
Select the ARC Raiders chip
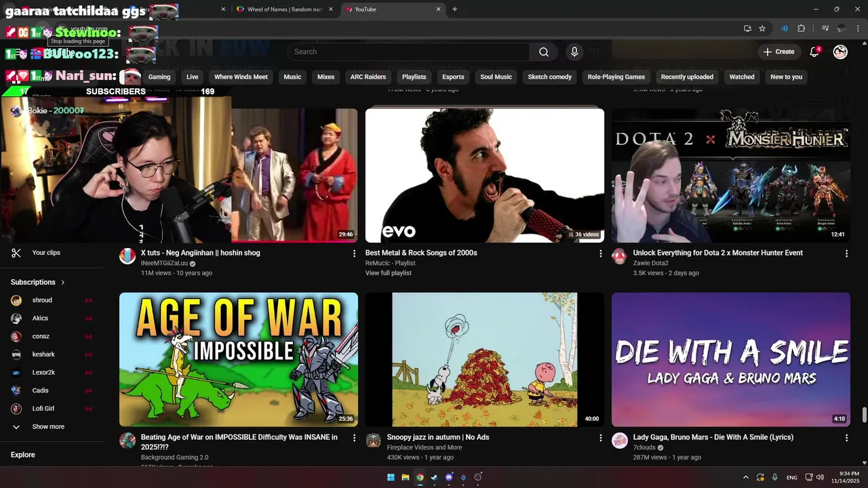pyautogui.click(x=368, y=77)
